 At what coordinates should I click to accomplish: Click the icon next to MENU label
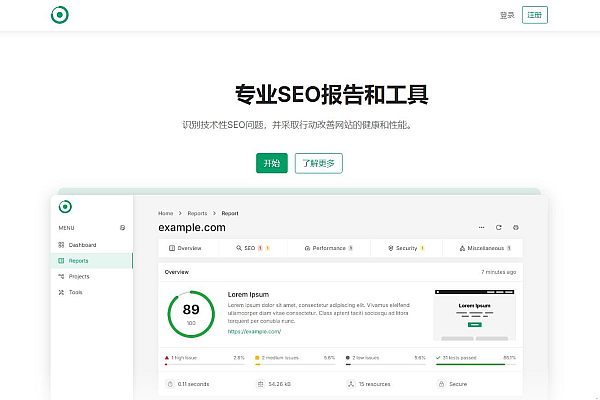pyautogui.click(x=122, y=228)
